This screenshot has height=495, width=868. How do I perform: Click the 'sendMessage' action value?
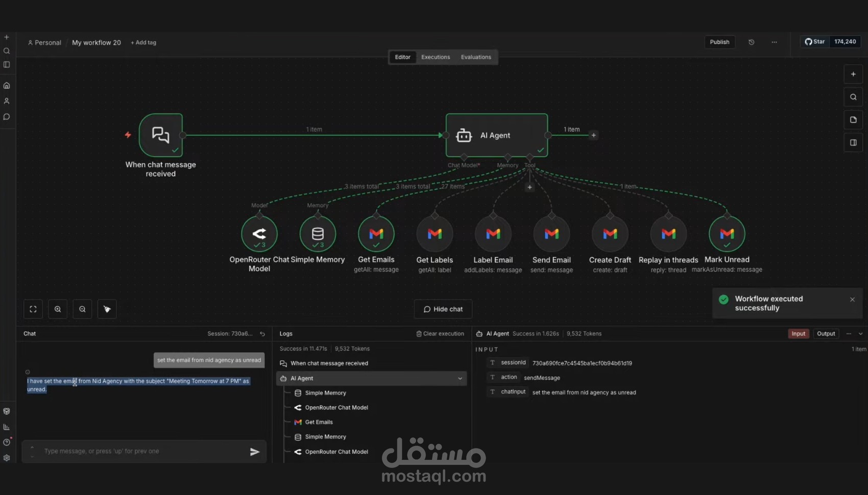(x=542, y=378)
